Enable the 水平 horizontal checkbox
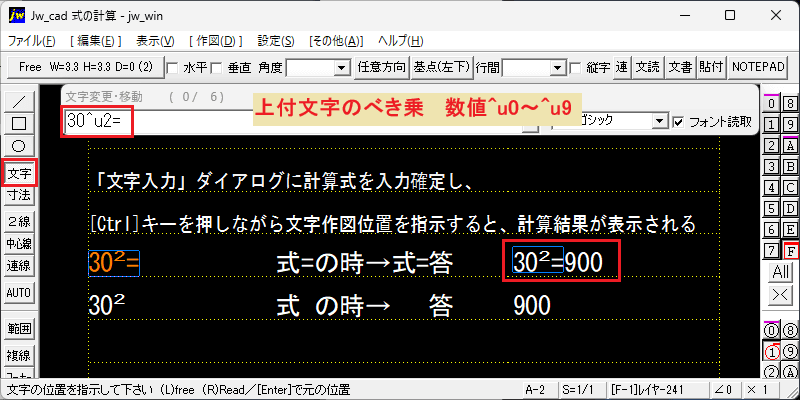This screenshot has height=400, width=800. click(173, 67)
